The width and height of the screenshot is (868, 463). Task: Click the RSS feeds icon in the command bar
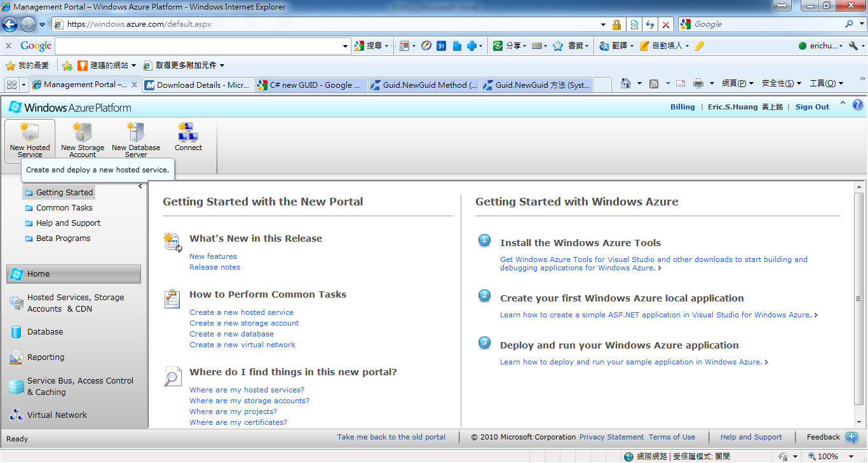(x=653, y=83)
